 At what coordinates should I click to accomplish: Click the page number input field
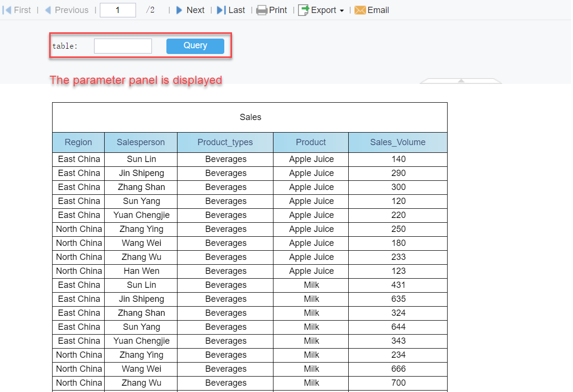(118, 9)
